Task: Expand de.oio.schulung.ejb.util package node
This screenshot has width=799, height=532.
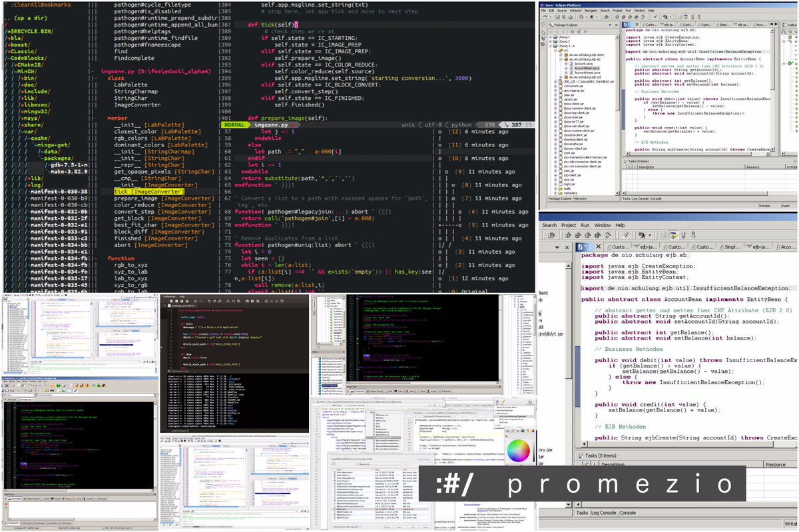Action: (x=561, y=77)
